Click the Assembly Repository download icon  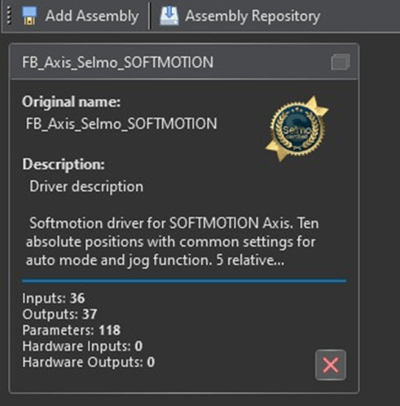169,16
